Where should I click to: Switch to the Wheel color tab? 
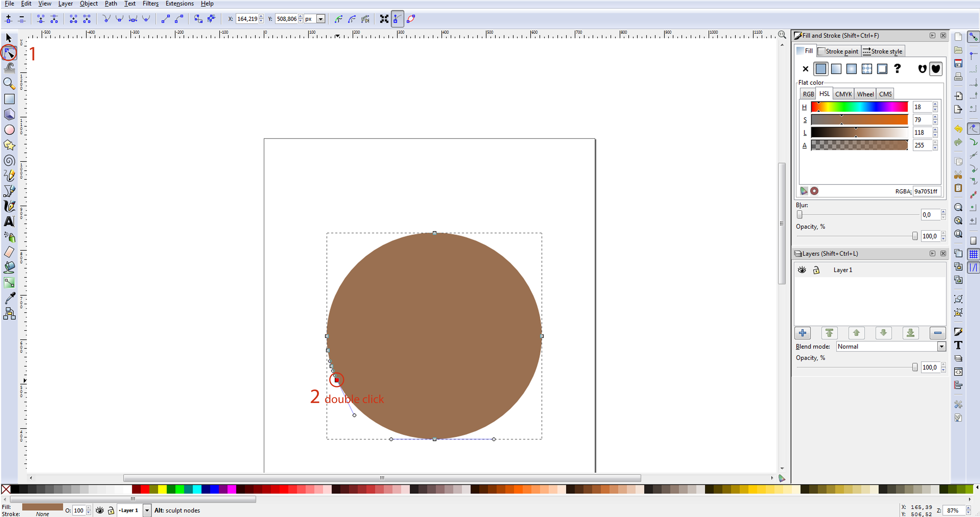point(865,94)
